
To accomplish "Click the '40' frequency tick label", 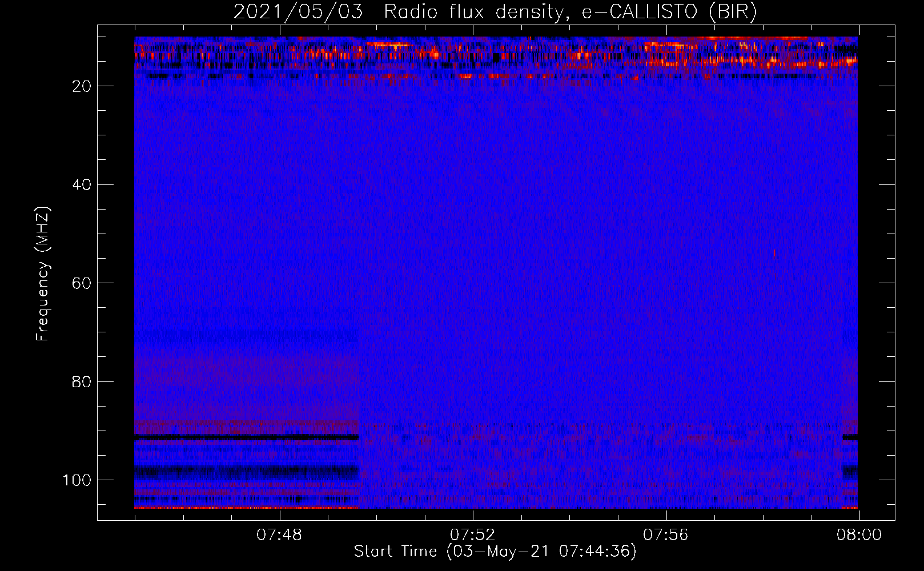I will pos(82,185).
